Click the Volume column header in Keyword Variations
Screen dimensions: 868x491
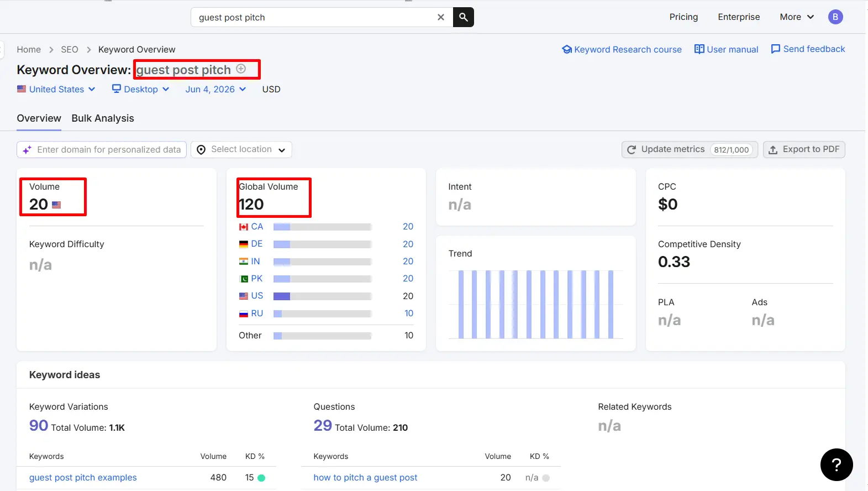coord(213,456)
